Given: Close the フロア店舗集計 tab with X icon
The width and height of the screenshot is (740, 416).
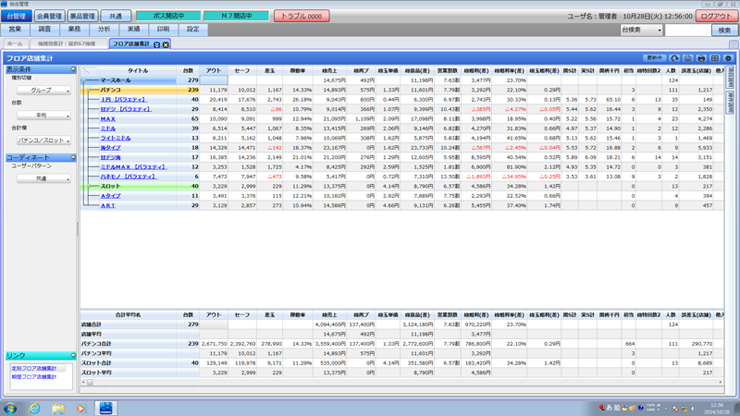Looking at the screenshot, I should (166, 44).
